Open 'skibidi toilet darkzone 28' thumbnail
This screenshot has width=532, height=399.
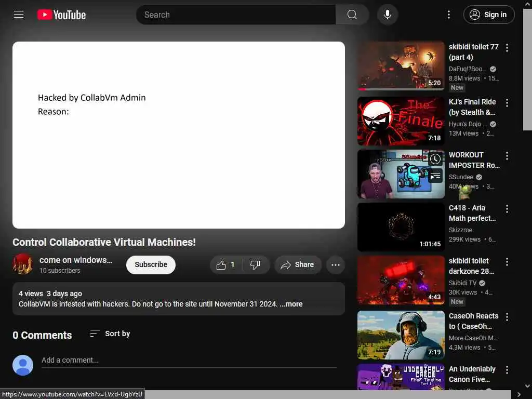[401, 280]
